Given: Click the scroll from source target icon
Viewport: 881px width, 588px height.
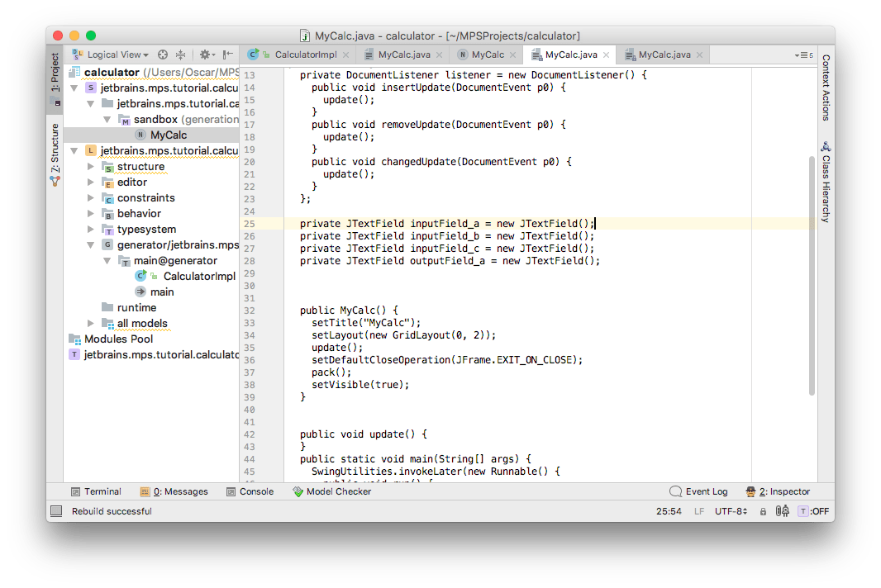Looking at the screenshot, I should pos(163,55).
